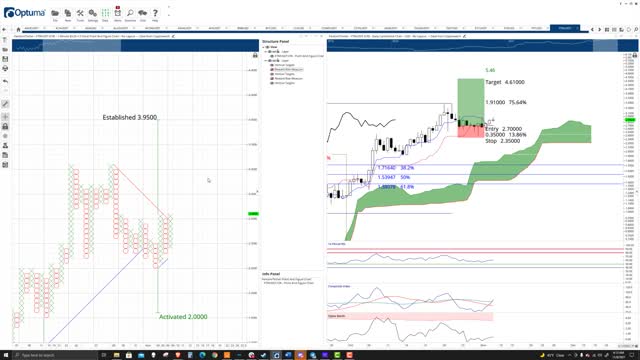Click the lock icon atop right chart
640x360 pixels.
coord(635,55)
